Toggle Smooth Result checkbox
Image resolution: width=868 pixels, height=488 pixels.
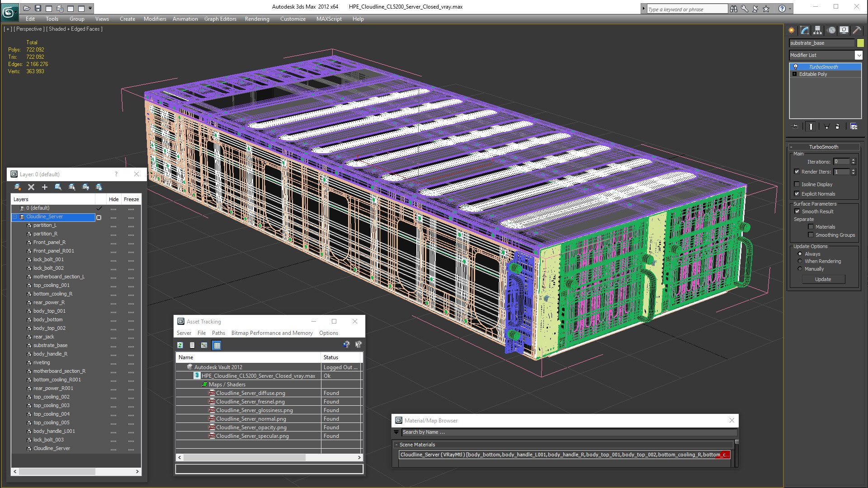[797, 211]
